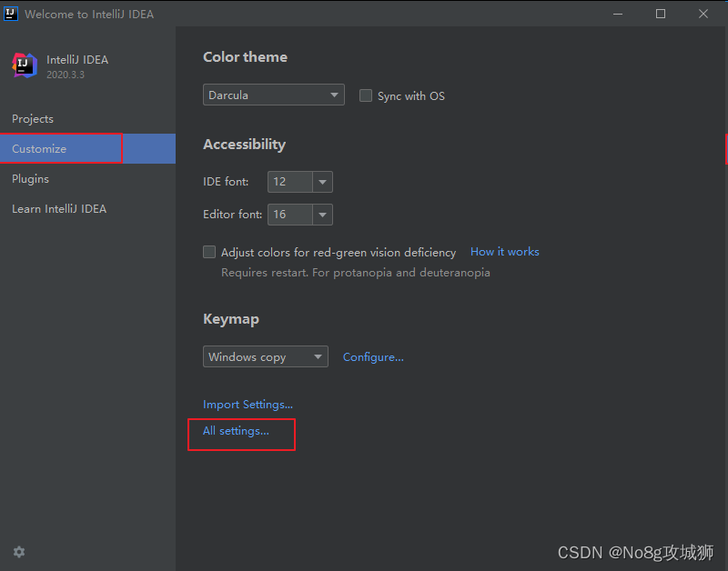Click the IntelliJ icon in the title bar
Screen dimensions: 728x571
tap(11, 14)
